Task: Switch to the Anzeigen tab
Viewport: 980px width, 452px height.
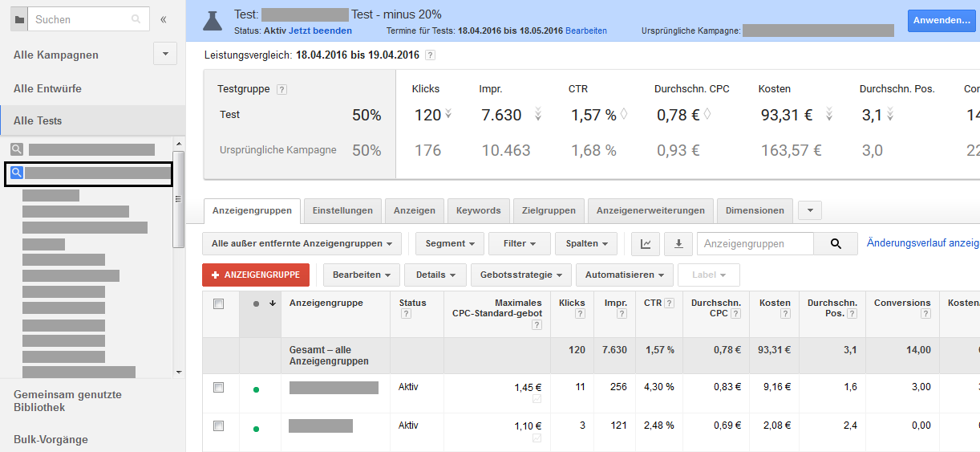Action: click(415, 210)
